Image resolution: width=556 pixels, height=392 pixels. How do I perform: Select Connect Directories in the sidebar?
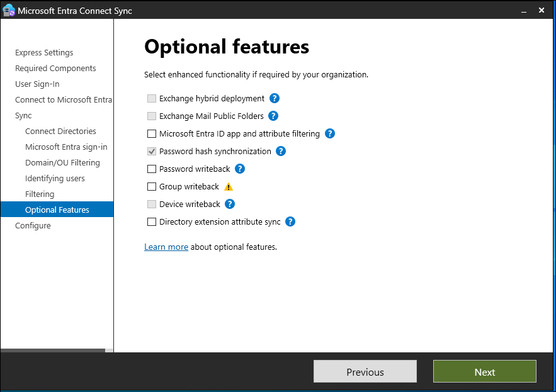pyautogui.click(x=60, y=132)
